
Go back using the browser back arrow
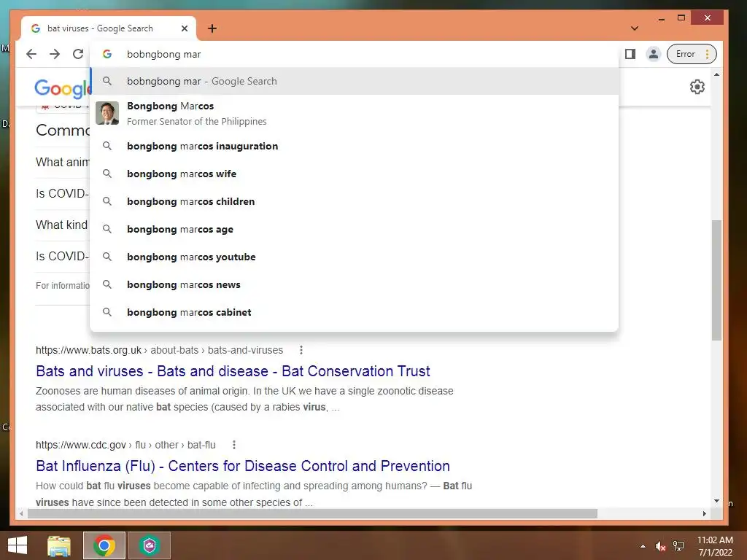pos(31,54)
